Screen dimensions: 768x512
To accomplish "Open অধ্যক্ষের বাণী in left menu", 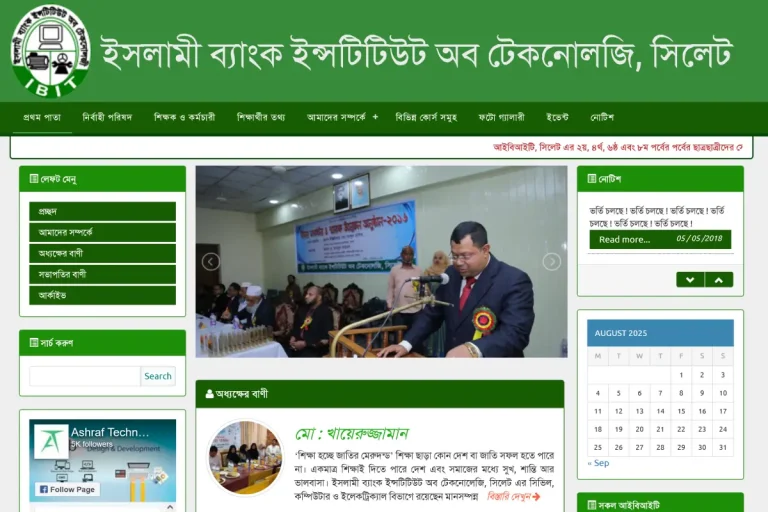I will 102,253.
